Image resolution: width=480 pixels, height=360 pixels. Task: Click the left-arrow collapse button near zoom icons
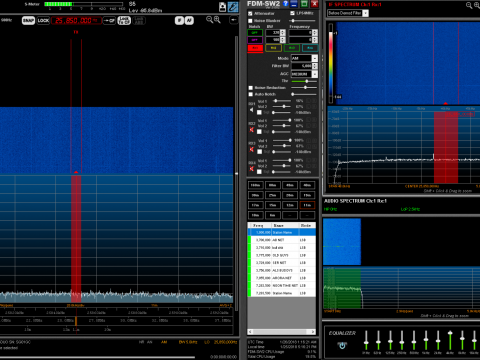pos(234,20)
